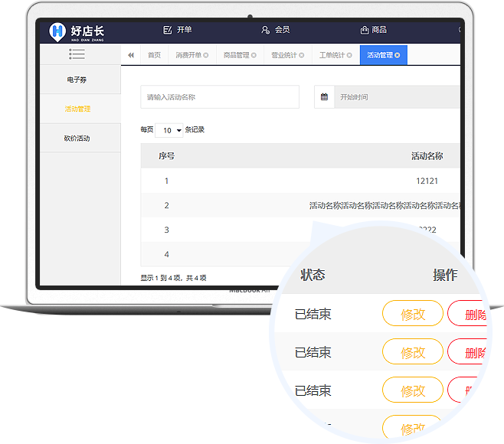Click the first row's 修改 button
Screen dimensions: 504x444
point(412,314)
